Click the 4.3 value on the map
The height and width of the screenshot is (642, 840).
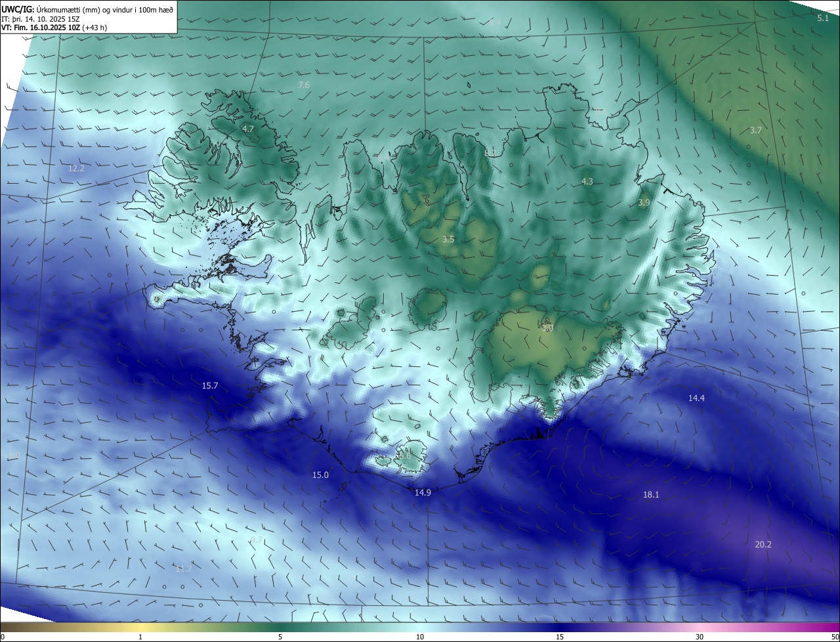point(587,181)
